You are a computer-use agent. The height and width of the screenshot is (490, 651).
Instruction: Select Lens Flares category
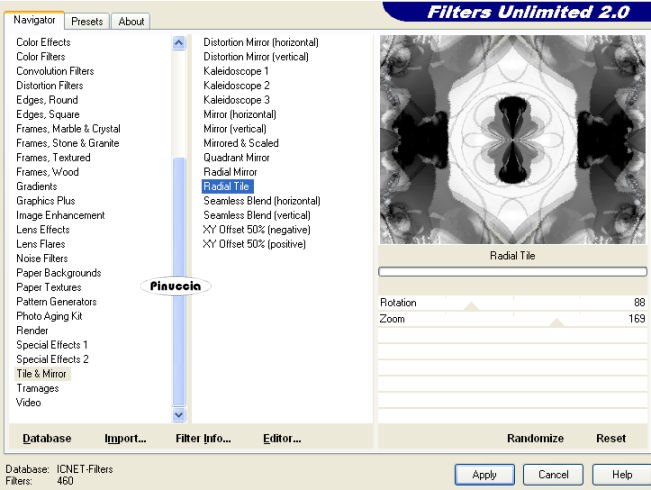tap(41, 244)
